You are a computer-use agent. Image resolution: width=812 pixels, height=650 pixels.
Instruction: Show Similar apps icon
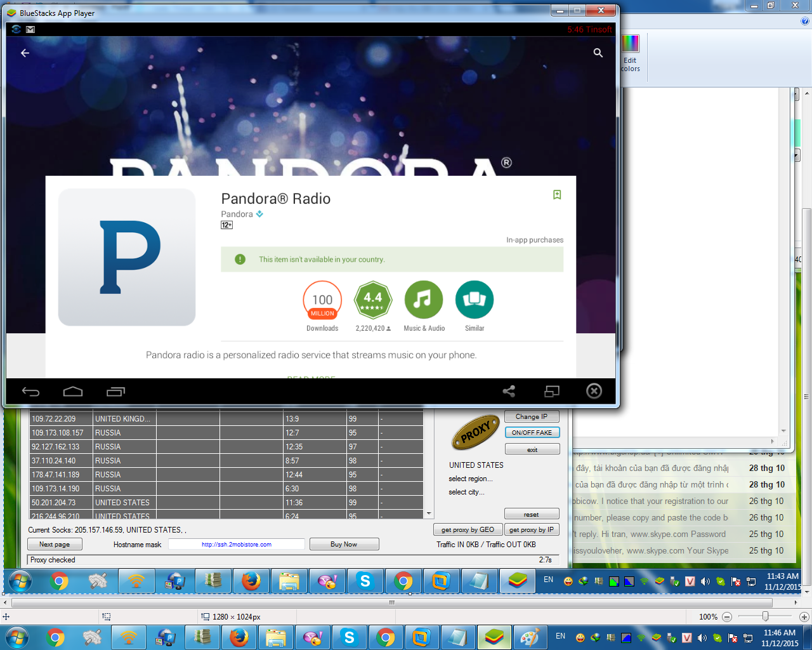475,300
